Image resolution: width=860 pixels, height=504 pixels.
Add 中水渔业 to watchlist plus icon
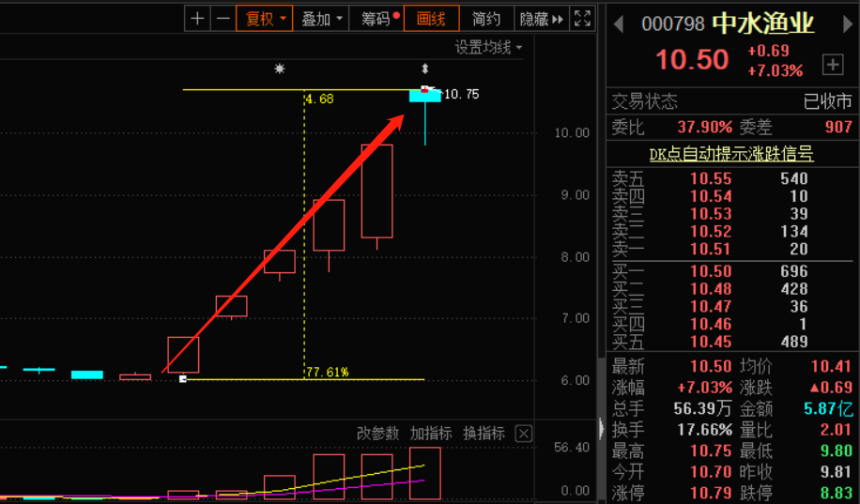[x=833, y=65]
